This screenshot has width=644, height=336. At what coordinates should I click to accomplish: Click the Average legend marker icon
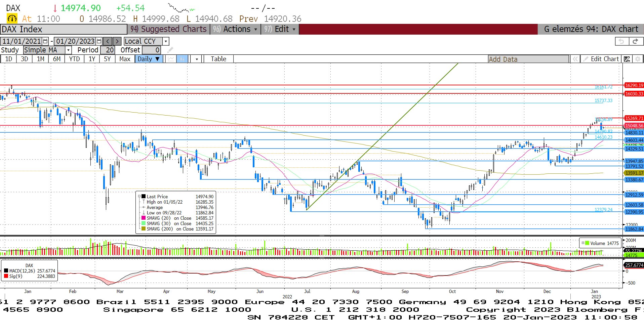pos(144,207)
